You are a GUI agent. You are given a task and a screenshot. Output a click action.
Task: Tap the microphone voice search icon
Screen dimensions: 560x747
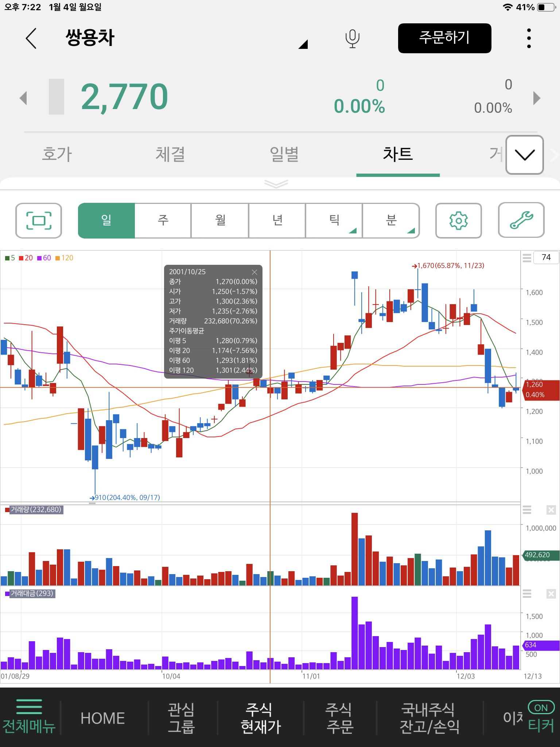(352, 39)
